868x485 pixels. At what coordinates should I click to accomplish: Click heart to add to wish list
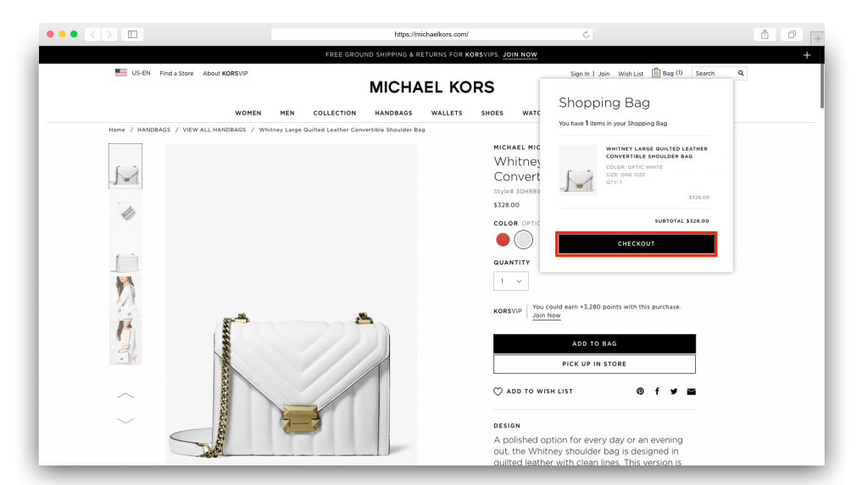tap(498, 392)
